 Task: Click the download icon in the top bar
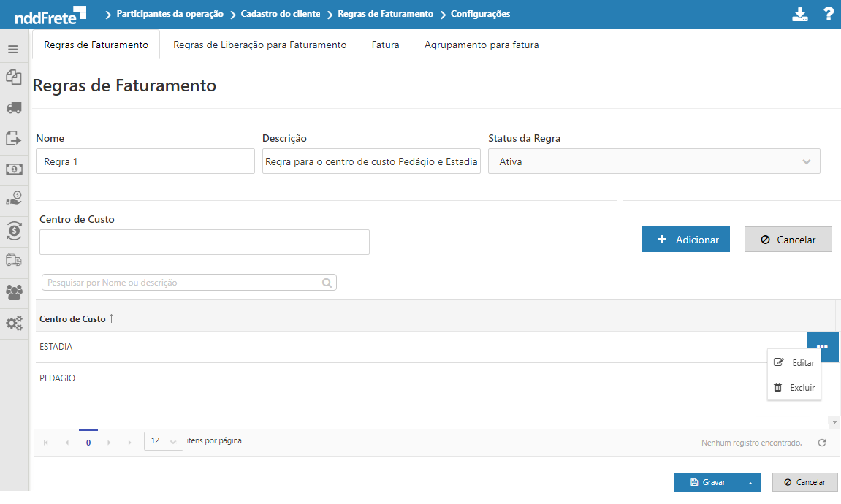point(800,15)
